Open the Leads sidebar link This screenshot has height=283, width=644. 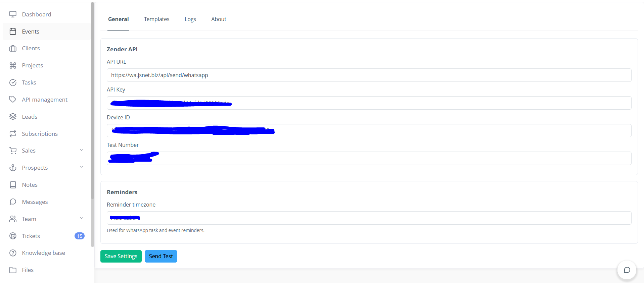[30, 117]
